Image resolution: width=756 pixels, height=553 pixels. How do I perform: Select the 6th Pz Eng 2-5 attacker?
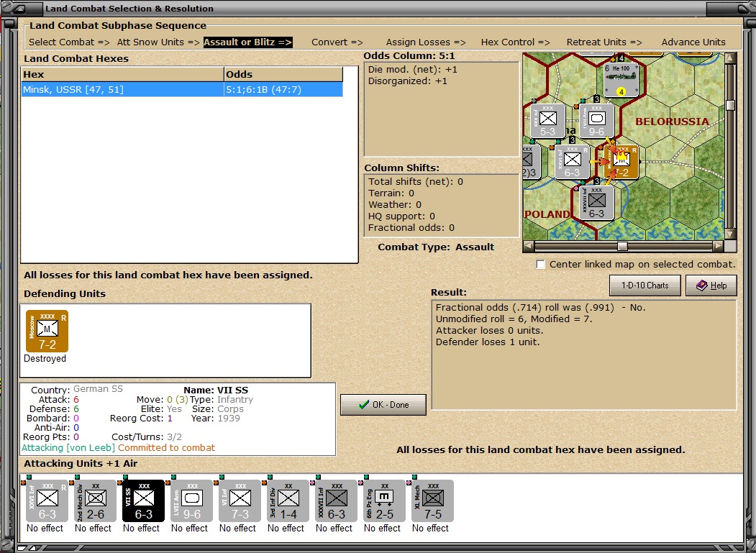(x=384, y=501)
